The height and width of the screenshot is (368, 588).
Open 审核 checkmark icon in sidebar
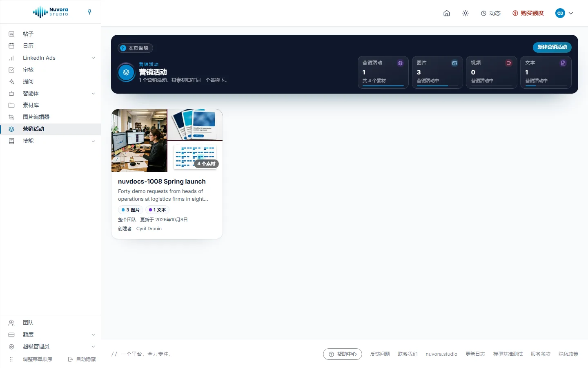coord(11,70)
